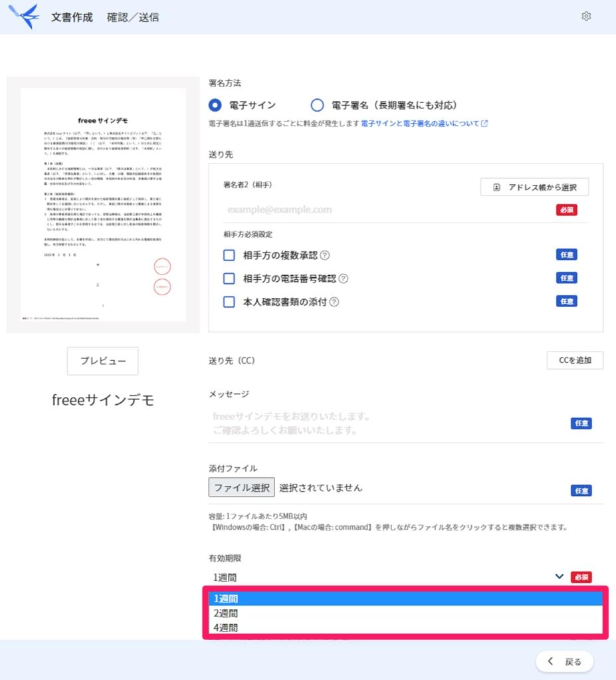Click the red 必須 badge beside email field
This screenshot has width=616, height=680.
coord(567,210)
